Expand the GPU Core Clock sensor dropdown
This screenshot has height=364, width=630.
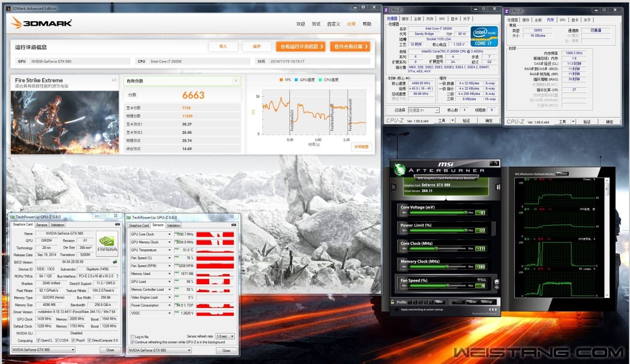(x=170, y=234)
